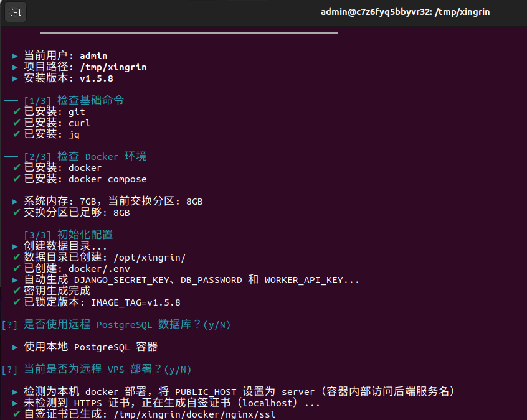The image size is (527, 420).
Task: Click the '已安装: jq' line
Action: pos(46,134)
